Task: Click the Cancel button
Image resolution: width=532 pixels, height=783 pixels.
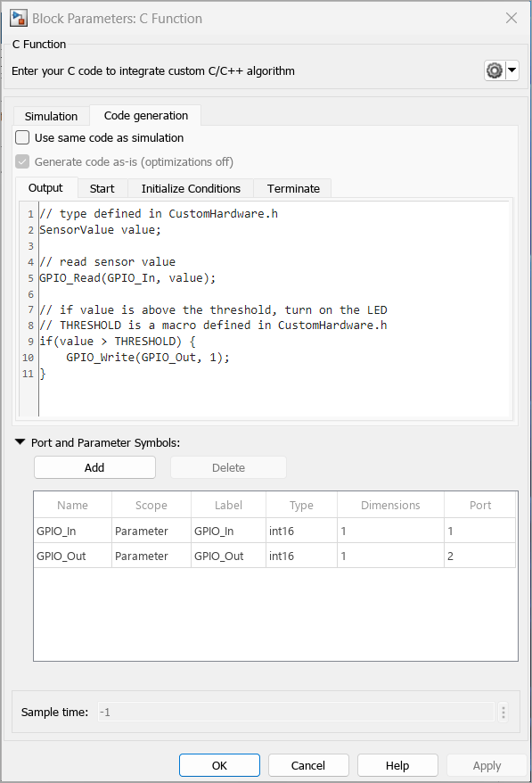Action: [308, 765]
